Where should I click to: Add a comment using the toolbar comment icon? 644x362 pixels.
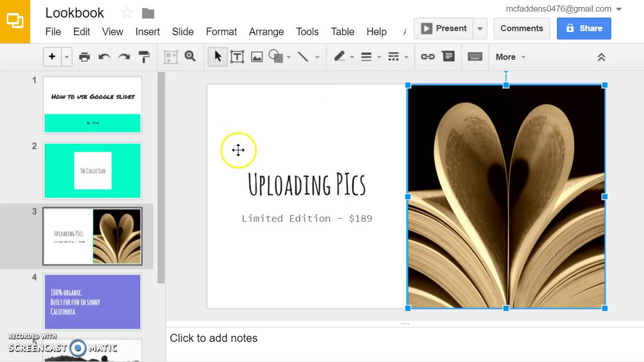click(448, 56)
